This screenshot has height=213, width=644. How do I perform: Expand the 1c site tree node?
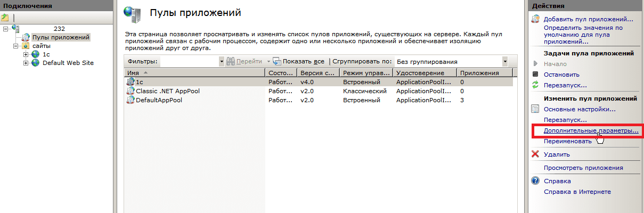26,54
